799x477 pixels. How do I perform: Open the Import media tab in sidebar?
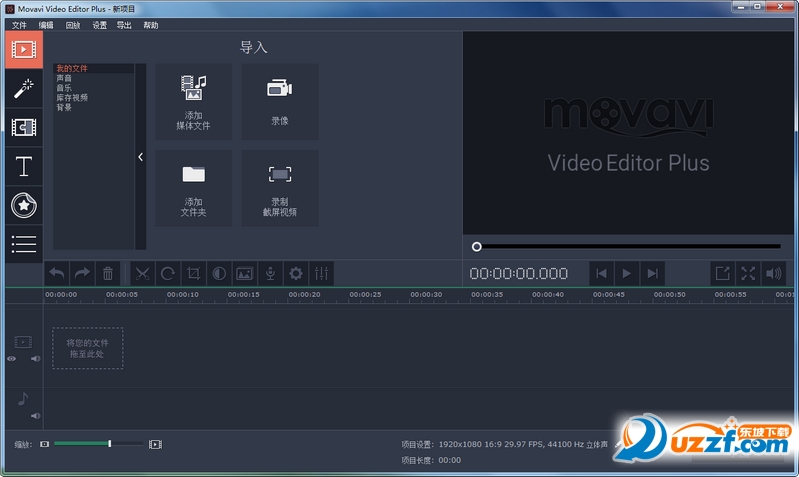coord(24,49)
